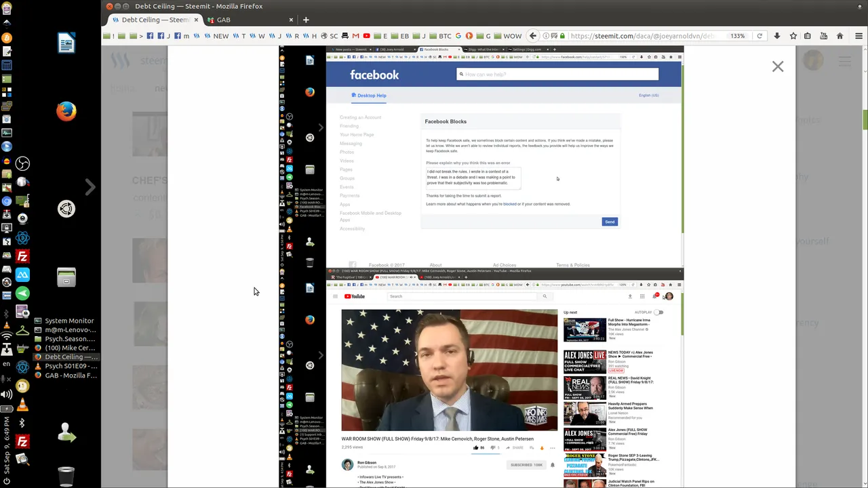Image resolution: width=868 pixels, height=488 pixels.
Task: Expand the desktop panel right arrow
Action: pos(90,186)
